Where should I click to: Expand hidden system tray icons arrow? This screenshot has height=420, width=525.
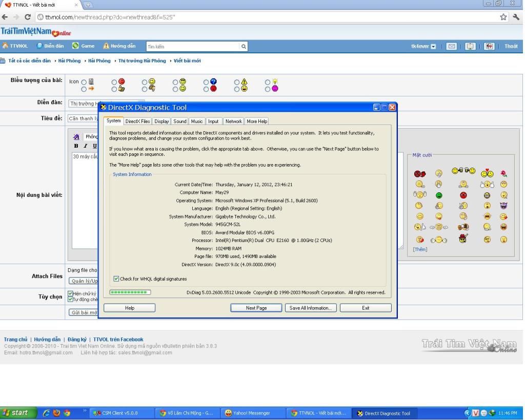click(x=468, y=413)
